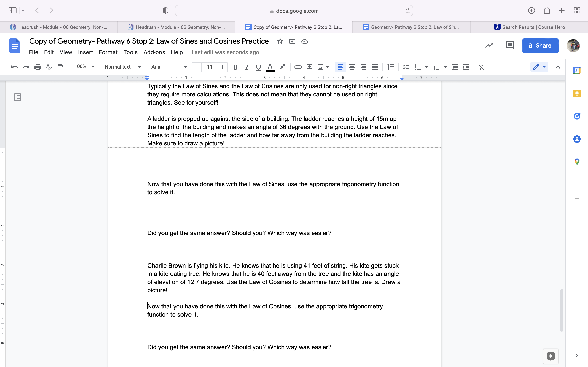Screen dimensions: 588x367
Task: Click the clear formatting icon
Action: click(x=481, y=67)
